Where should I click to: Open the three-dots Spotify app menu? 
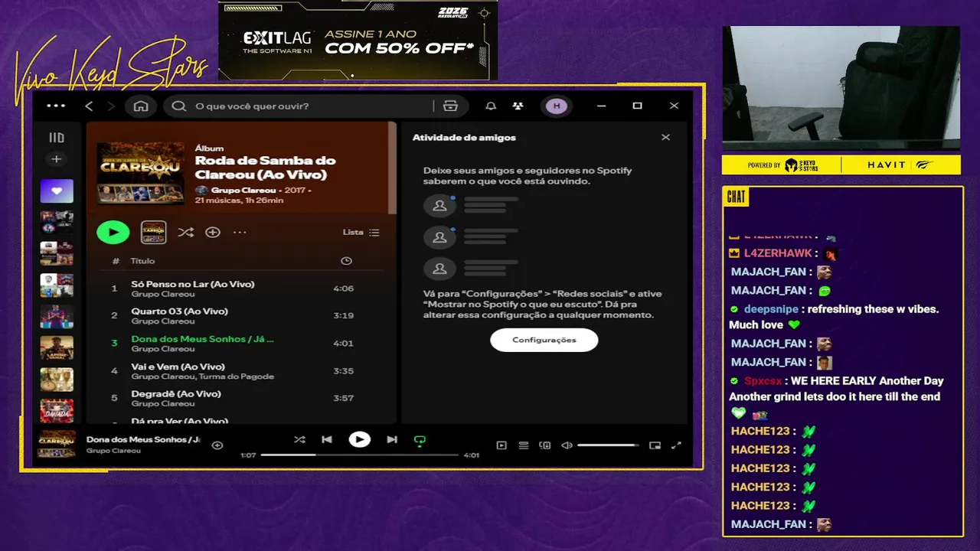(x=56, y=106)
